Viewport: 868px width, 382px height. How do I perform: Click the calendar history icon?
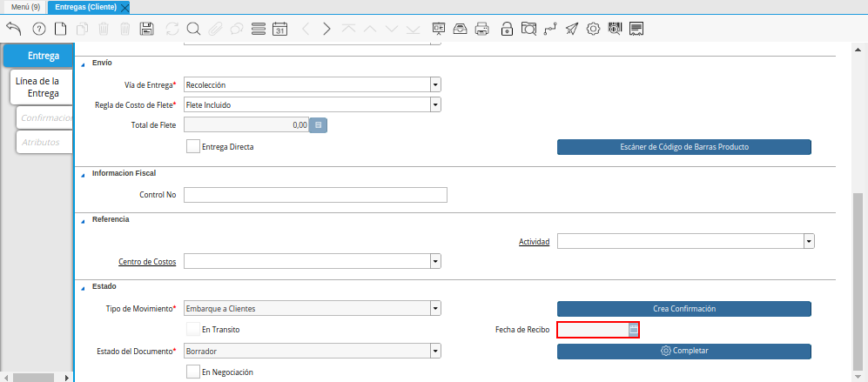(280, 29)
